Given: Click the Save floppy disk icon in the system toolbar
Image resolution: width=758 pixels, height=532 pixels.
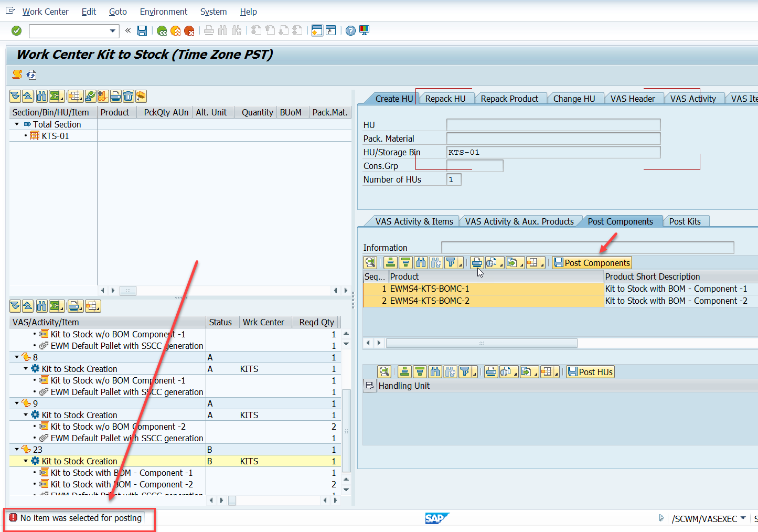Looking at the screenshot, I should point(142,31).
